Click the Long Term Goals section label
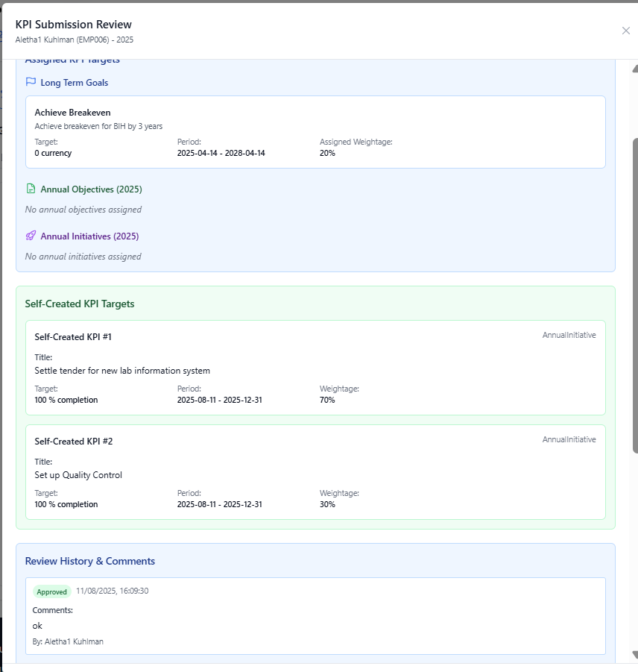638x672 pixels. point(74,83)
